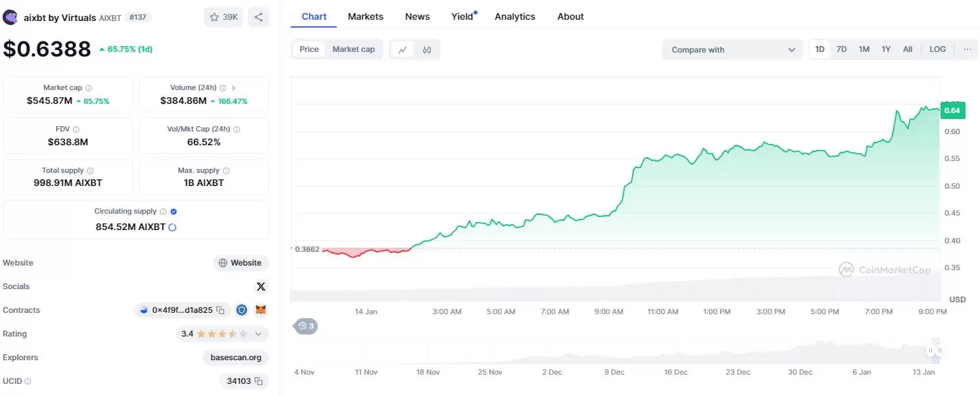Copy the contract address 0x4f9f...d1a825

pyautogui.click(x=221, y=310)
